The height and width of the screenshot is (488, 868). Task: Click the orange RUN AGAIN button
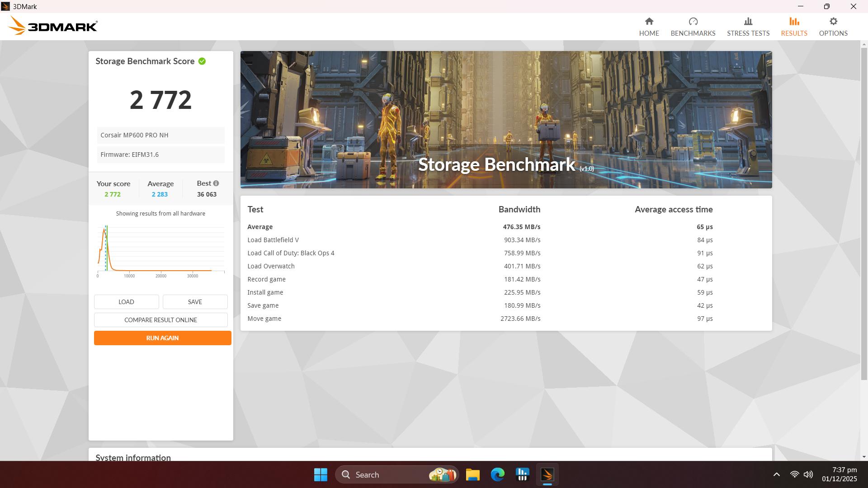(162, 338)
